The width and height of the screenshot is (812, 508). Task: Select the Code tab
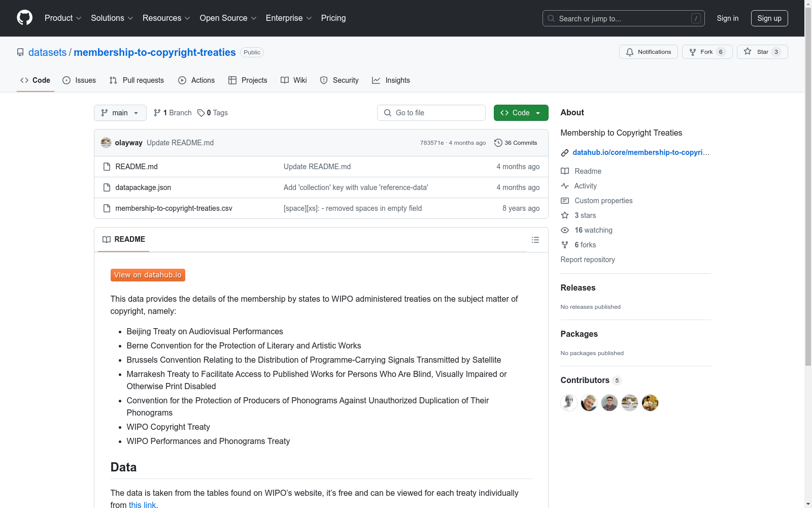(x=36, y=80)
